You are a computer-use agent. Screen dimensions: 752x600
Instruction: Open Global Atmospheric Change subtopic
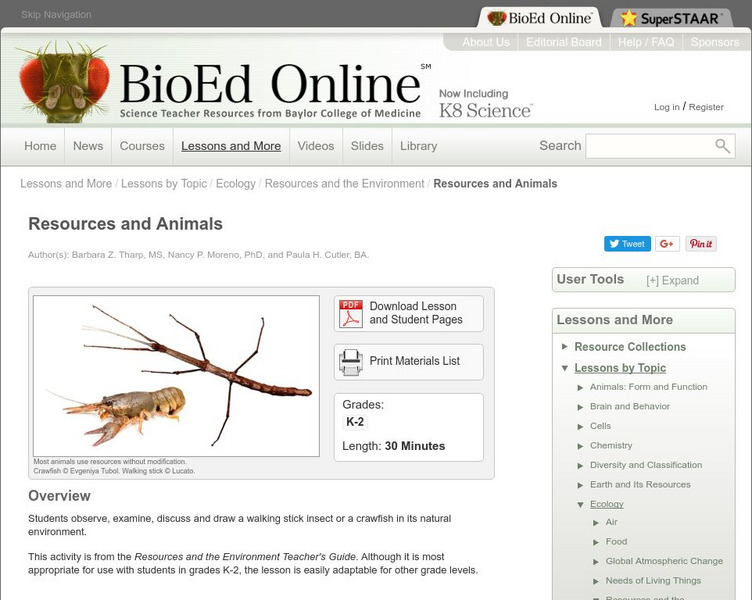click(x=664, y=561)
